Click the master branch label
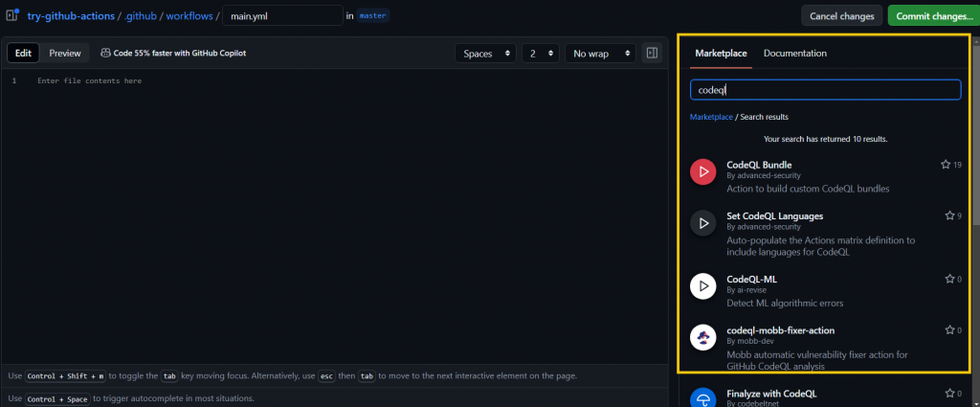 372,15
